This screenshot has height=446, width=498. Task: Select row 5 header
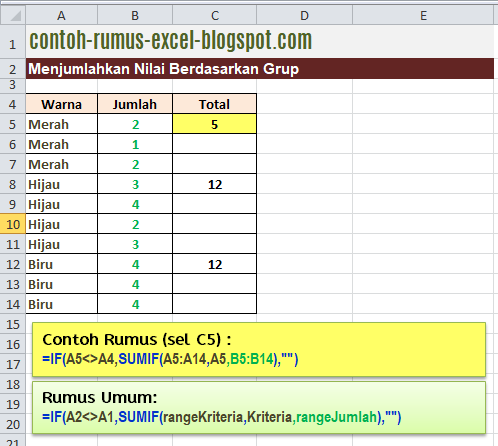pos(13,124)
